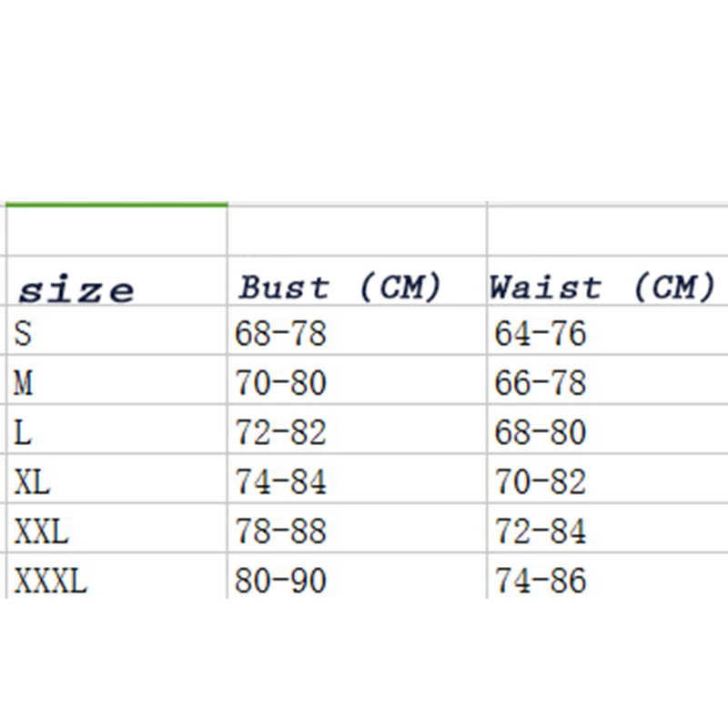Select the waist cell reading 68-80

tap(541, 432)
